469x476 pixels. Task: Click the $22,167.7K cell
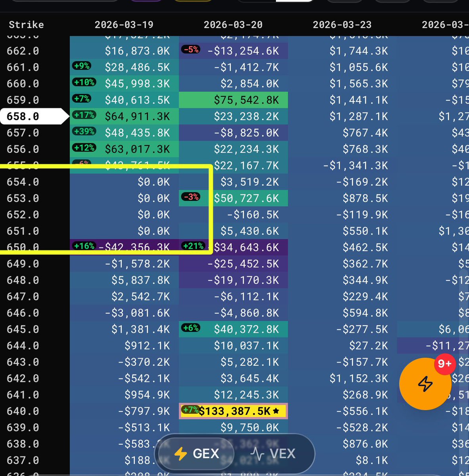(234, 165)
